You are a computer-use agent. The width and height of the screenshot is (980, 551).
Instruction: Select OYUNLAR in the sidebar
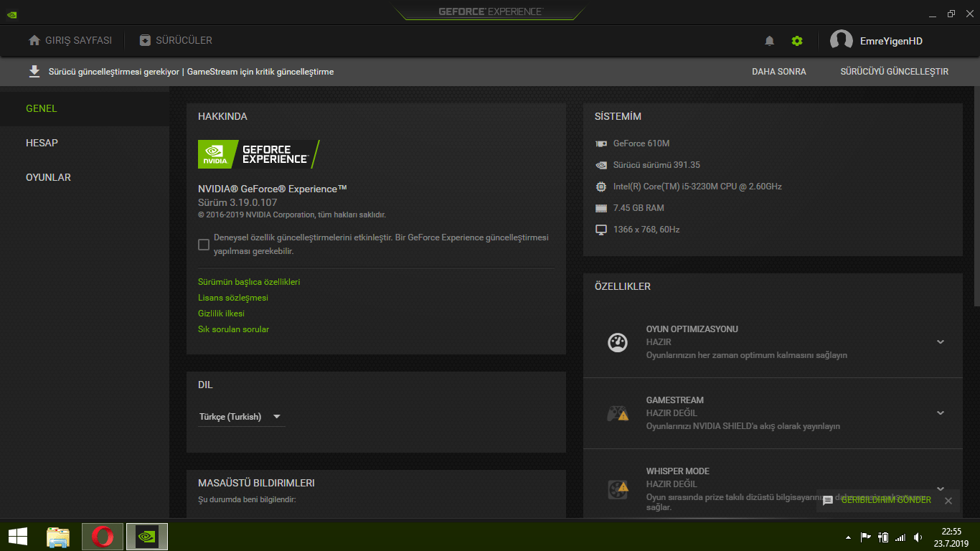click(x=85, y=177)
